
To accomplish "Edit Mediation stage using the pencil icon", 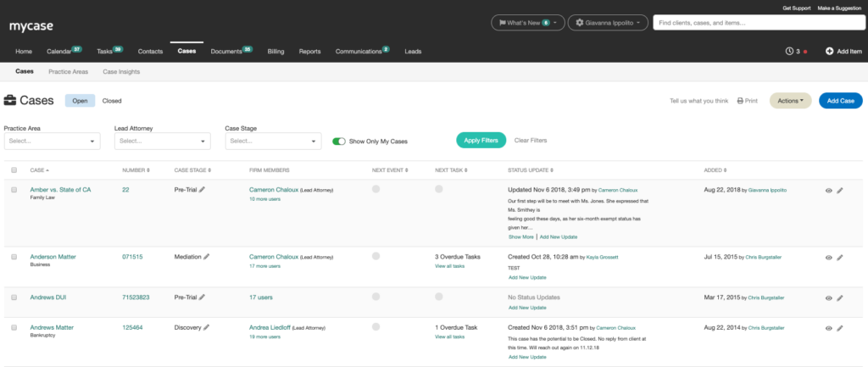I will pos(207,257).
